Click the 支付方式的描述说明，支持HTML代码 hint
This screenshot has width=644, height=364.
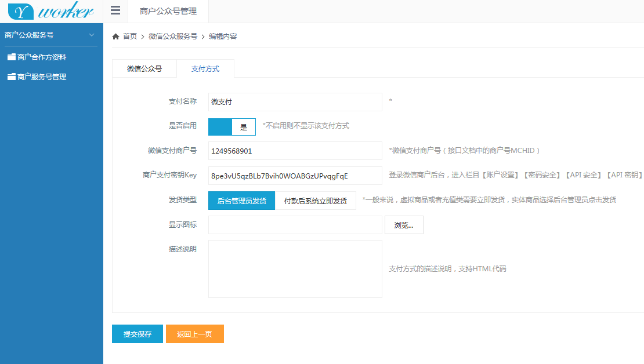(447, 269)
